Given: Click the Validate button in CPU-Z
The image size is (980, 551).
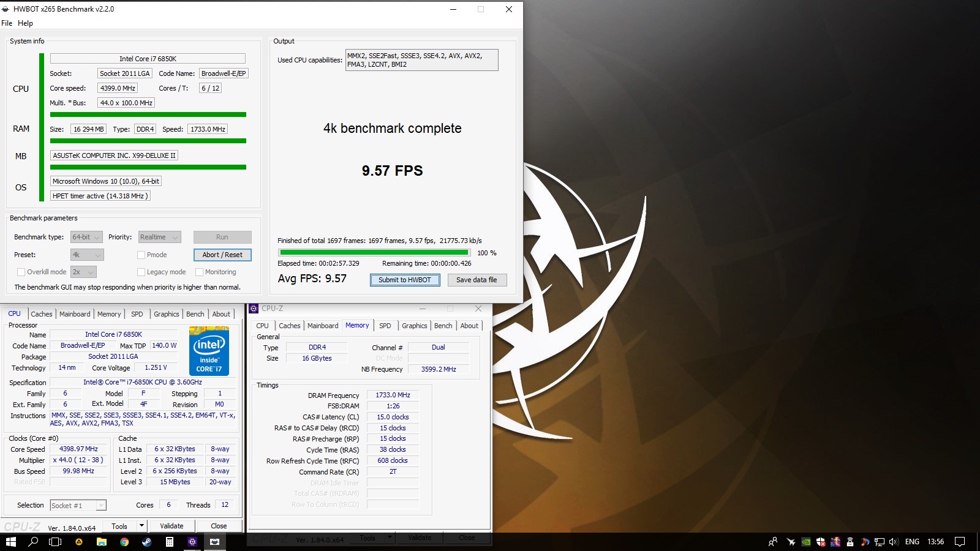Looking at the screenshot, I should click(171, 526).
